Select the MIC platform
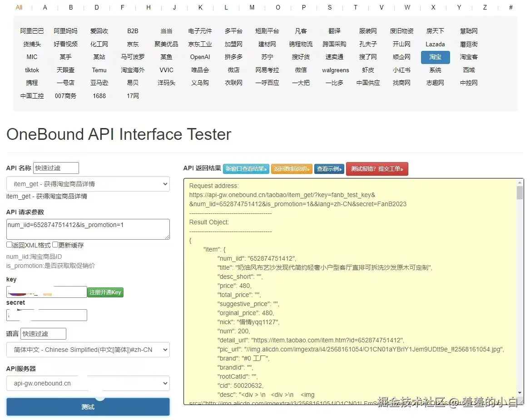 32,57
